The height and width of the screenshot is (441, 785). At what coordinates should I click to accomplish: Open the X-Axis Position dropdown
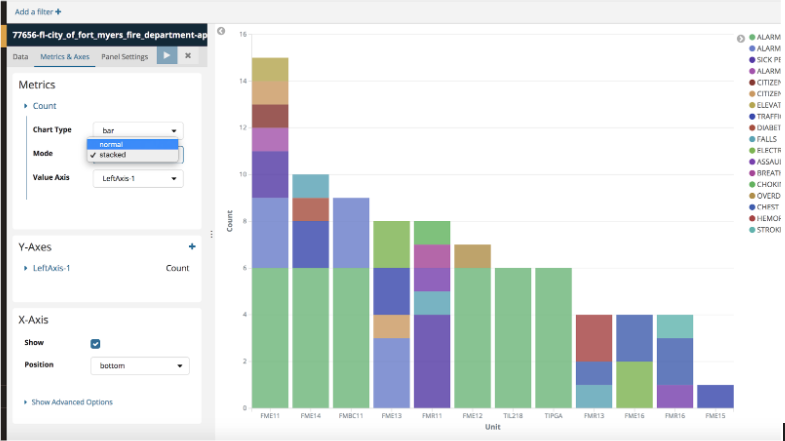click(x=140, y=366)
